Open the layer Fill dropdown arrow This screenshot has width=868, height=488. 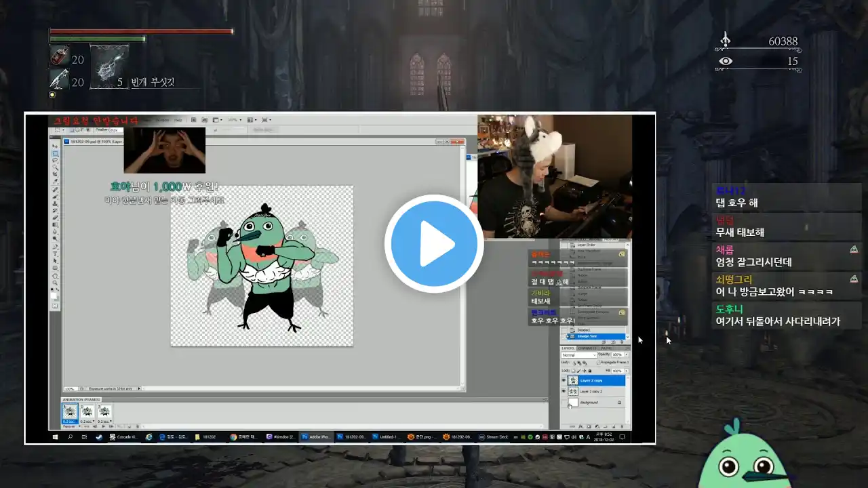[x=627, y=371]
